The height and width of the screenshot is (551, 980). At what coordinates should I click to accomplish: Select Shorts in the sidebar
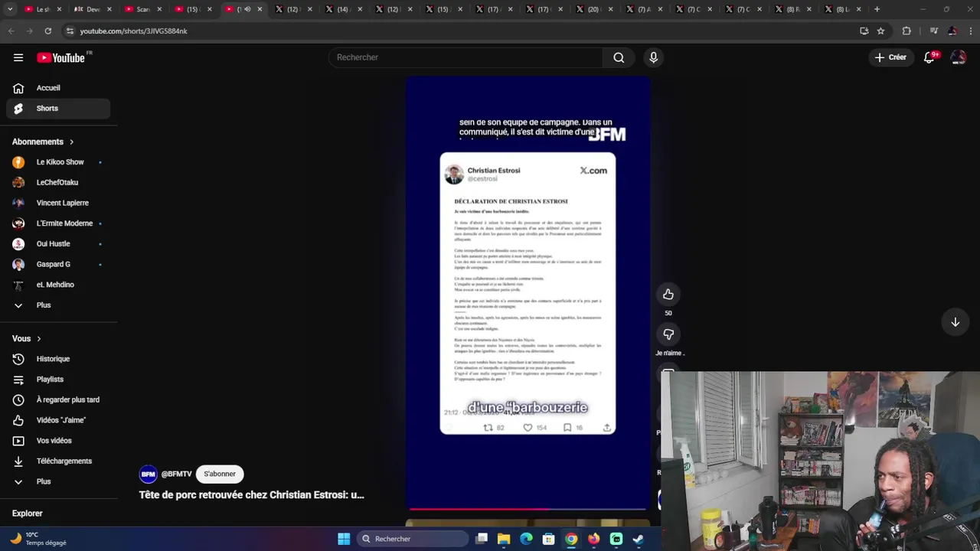58,109
